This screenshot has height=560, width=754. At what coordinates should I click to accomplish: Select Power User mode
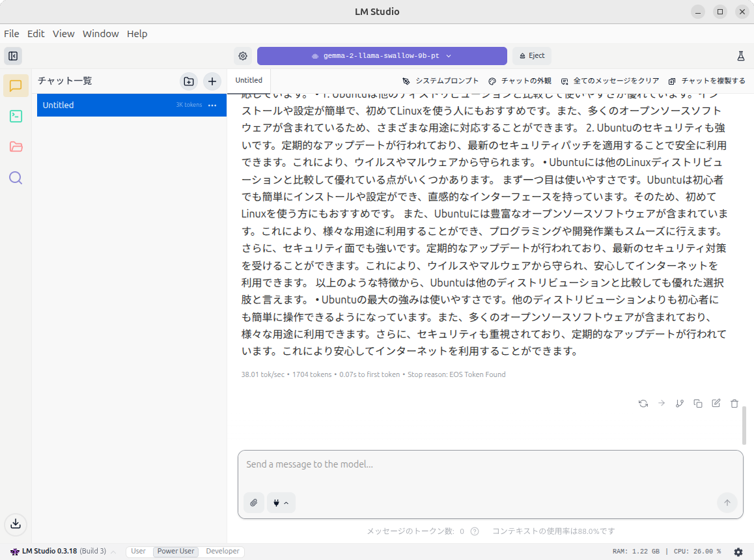(175, 551)
